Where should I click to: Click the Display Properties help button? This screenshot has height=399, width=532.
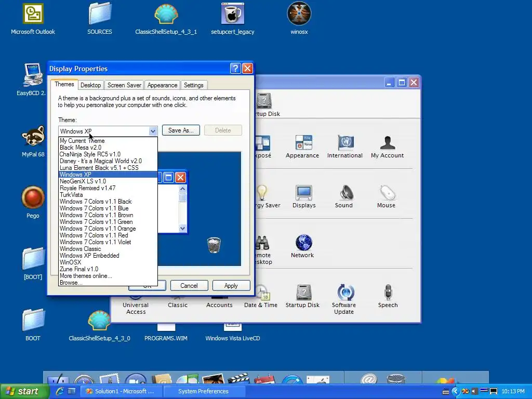(x=235, y=69)
